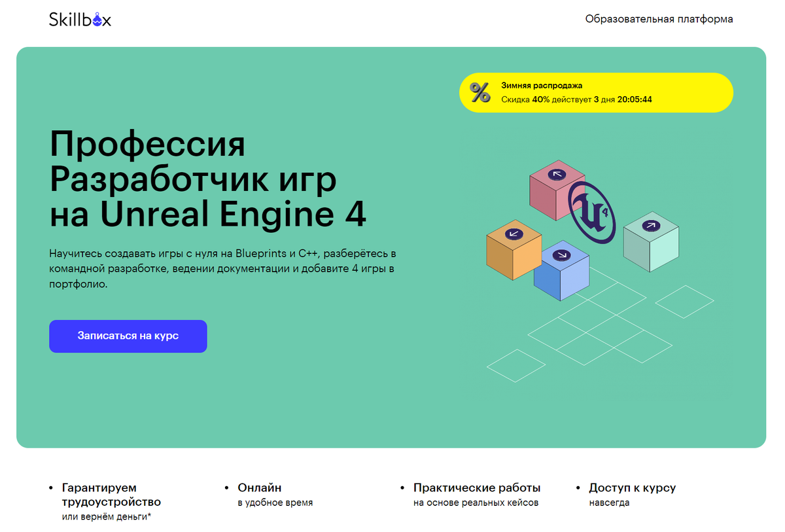The height and width of the screenshot is (532, 785).
Task: Open the Skillbox logo homepage link
Action: pos(80,20)
